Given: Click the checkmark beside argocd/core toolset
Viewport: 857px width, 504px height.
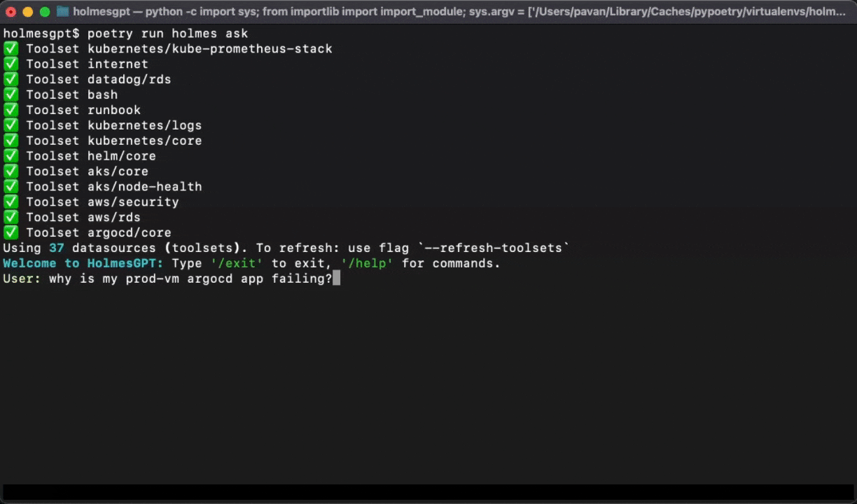Looking at the screenshot, I should [x=11, y=233].
